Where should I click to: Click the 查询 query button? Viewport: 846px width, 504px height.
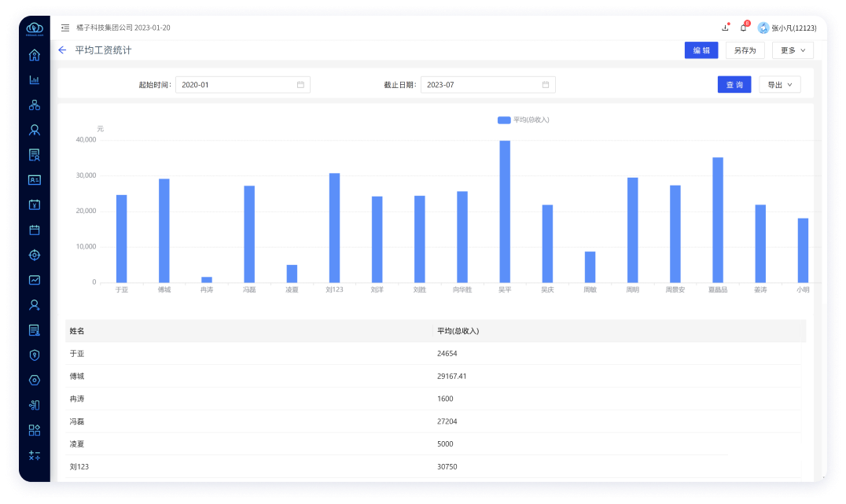[734, 85]
